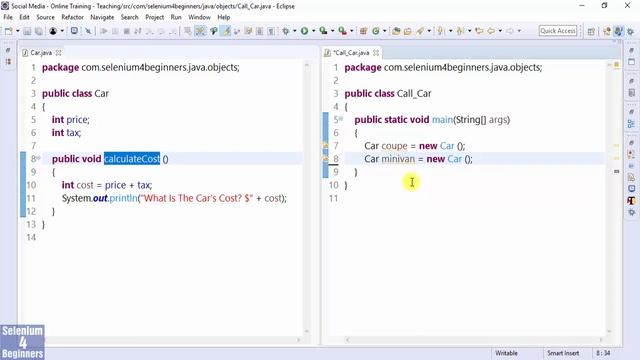
Task: Click into the Quick Access field
Action: point(558,31)
